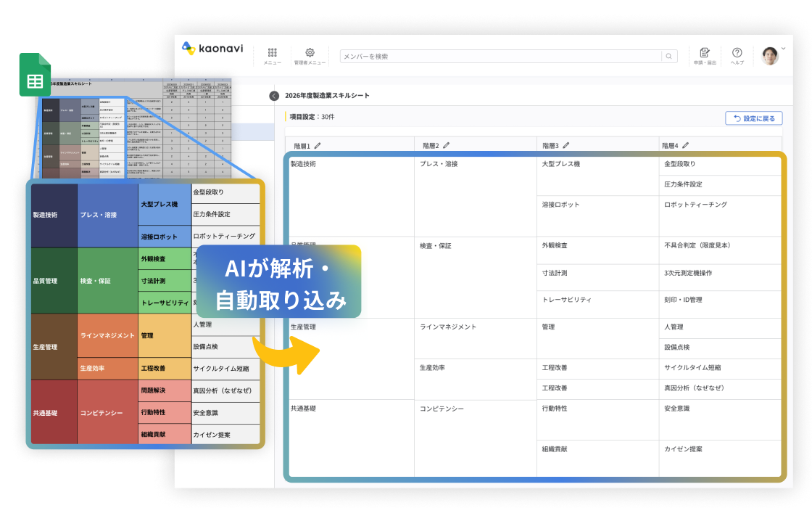Viewport: 812px width, 508px height.
Task: Edit the 階層1 column name pencil
Action: click(x=317, y=146)
